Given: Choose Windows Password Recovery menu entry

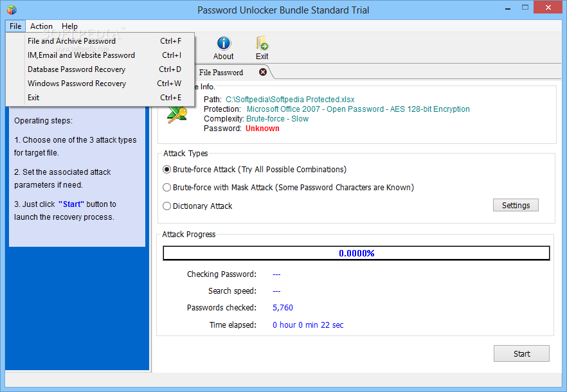Looking at the screenshot, I should 100,83.
